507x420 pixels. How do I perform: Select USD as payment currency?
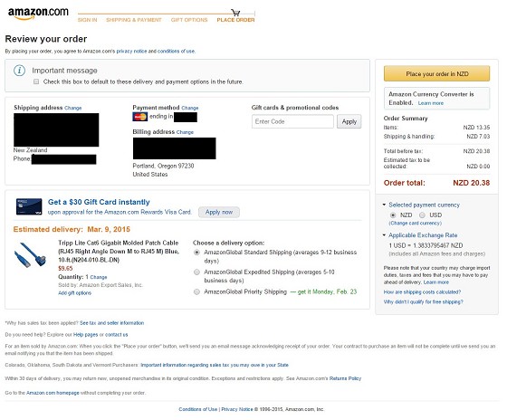coord(422,215)
